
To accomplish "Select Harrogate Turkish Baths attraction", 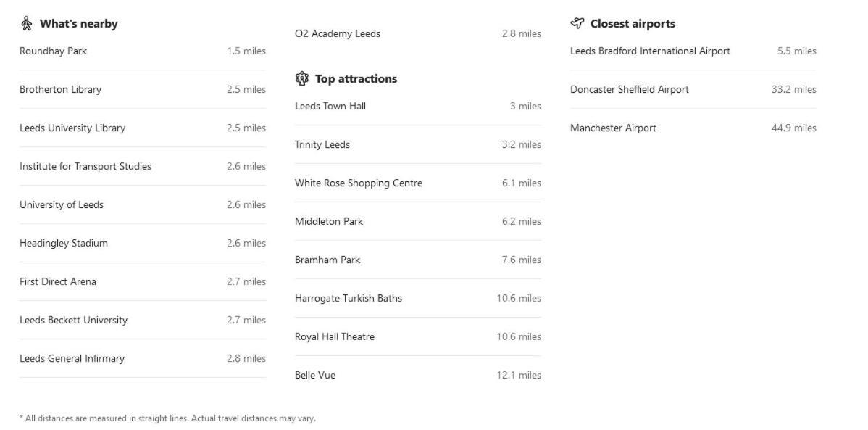I will [x=418, y=298].
